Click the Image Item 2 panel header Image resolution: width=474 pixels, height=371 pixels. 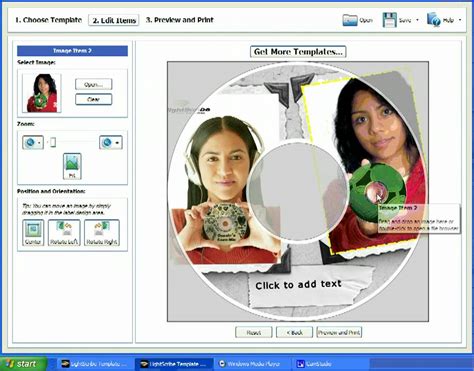[x=72, y=51]
